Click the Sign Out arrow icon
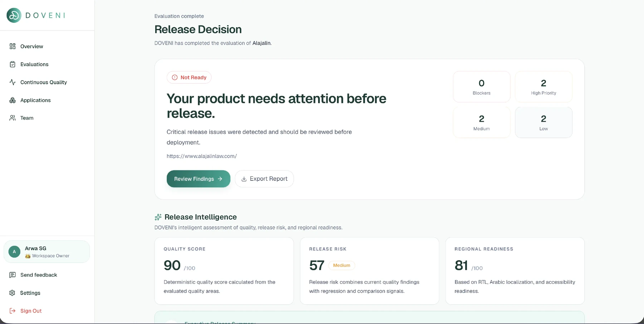This screenshot has width=644, height=324. [13, 311]
